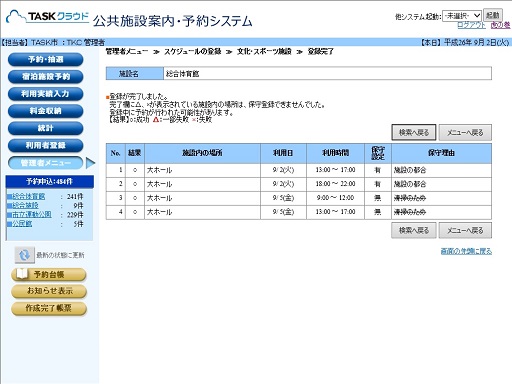
Task: Click 管理者メニュー in the breadcrumb
Action: 127,51
